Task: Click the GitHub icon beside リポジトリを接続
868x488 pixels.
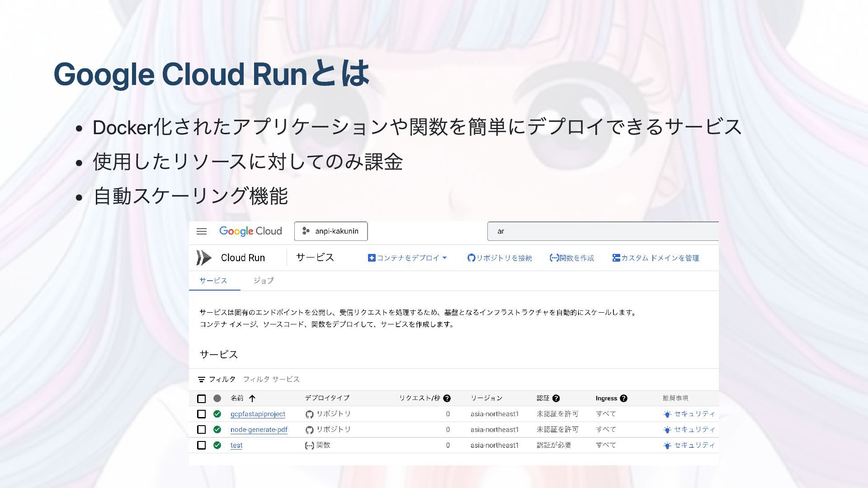Action: pos(471,258)
